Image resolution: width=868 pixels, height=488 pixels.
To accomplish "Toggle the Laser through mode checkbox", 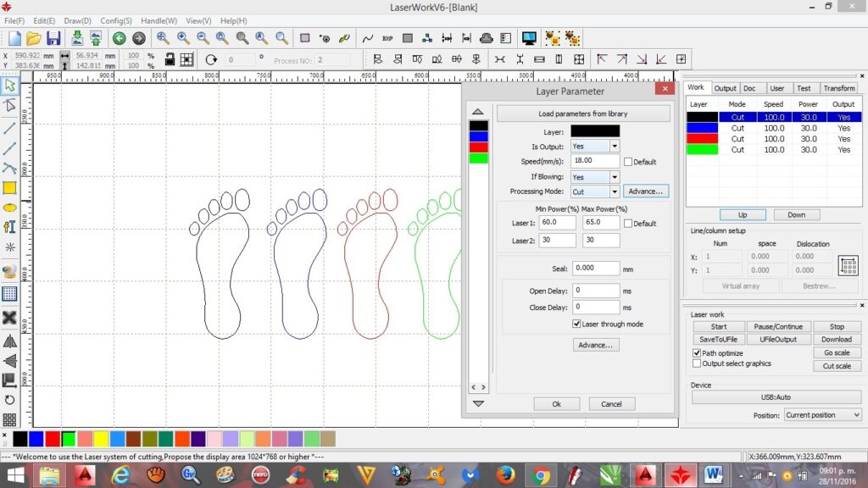I will 576,324.
